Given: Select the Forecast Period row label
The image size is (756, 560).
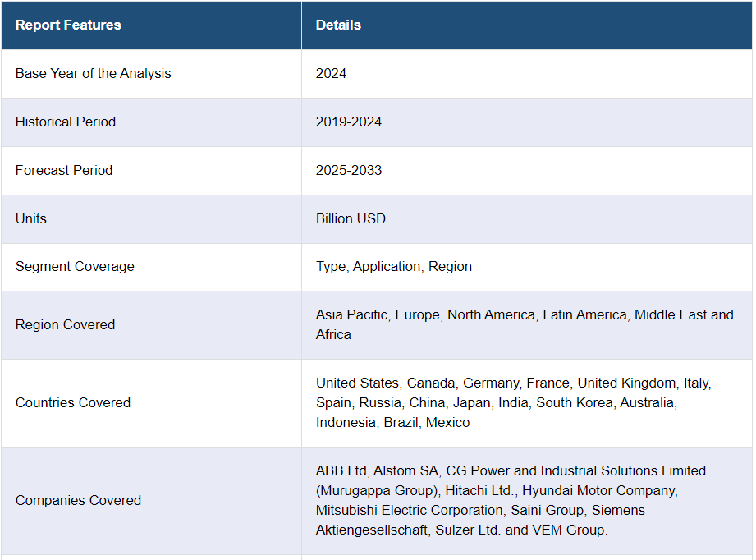Looking at the screenshot, I should pos(64,170).
